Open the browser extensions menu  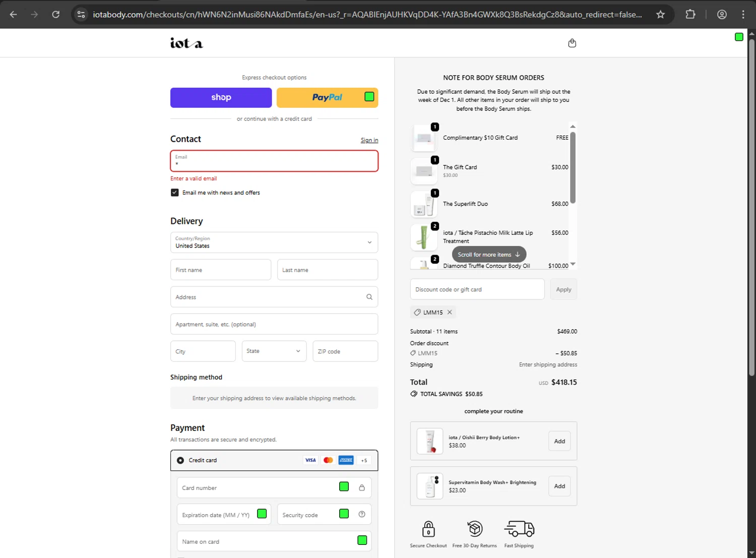(x=690, y=15)
